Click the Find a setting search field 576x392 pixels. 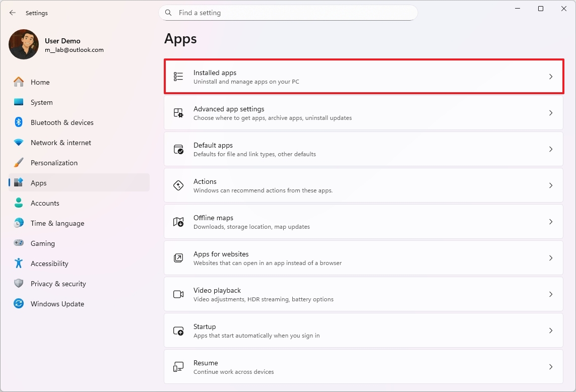click(288, 13)
